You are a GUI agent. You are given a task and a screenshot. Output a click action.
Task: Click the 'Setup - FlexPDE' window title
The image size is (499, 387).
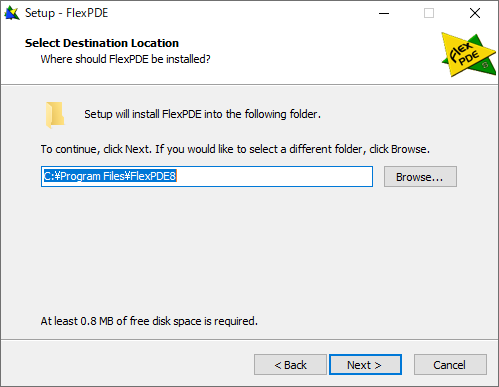(67, 13)
